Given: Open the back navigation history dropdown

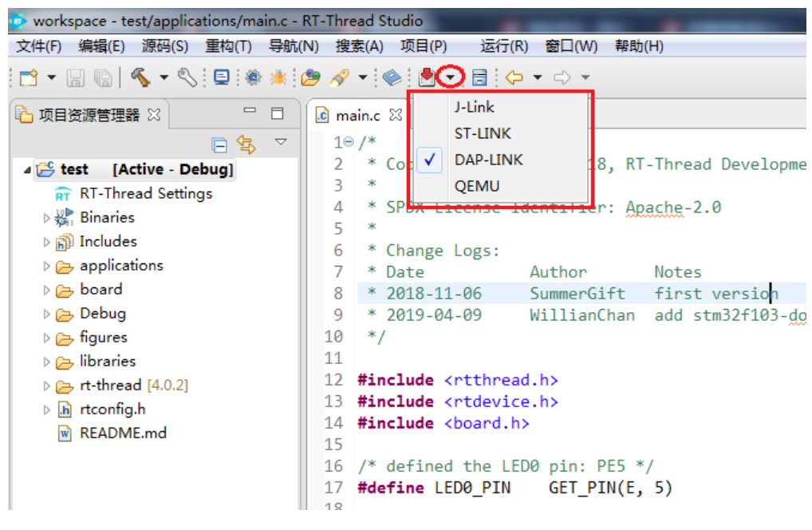Looking at the screenshot, I should pos(538,77).
